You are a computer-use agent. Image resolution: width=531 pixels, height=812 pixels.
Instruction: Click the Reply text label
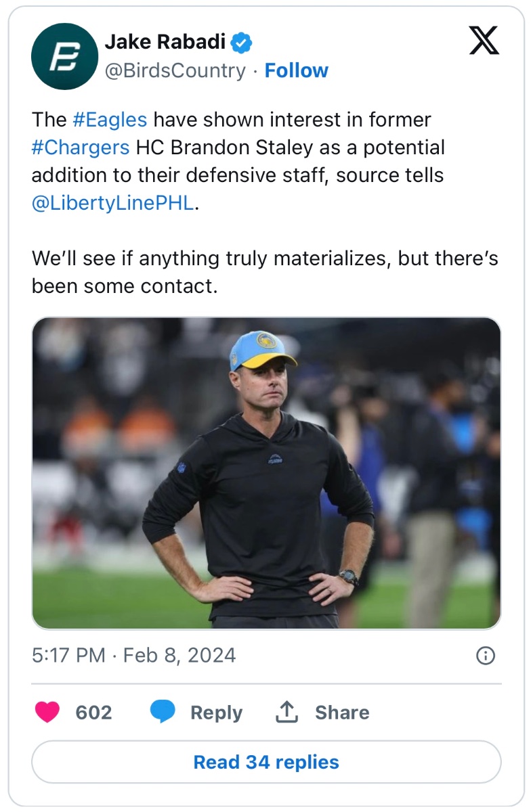pyautogui.click(x=216, y=713)
